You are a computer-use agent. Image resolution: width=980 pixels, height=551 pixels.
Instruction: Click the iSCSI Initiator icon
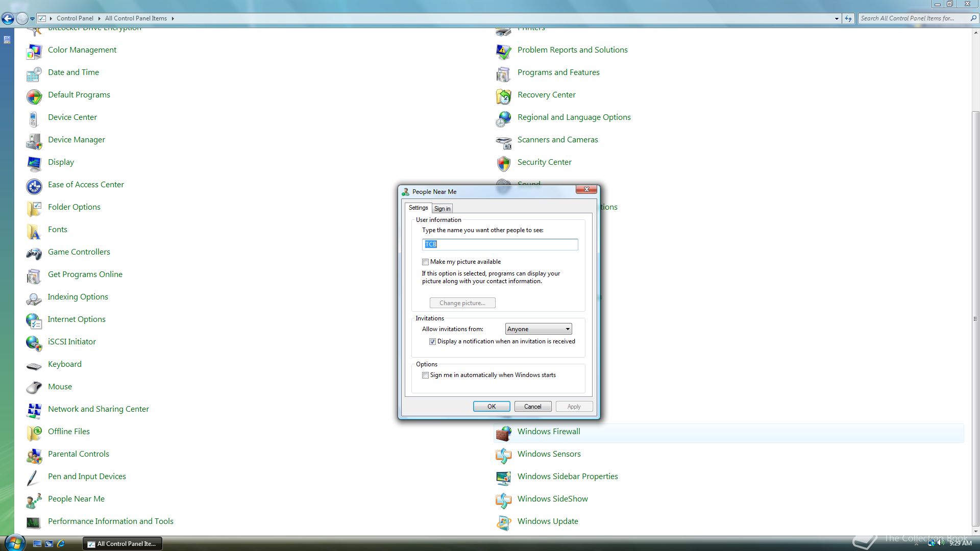[x=34, y=342]
